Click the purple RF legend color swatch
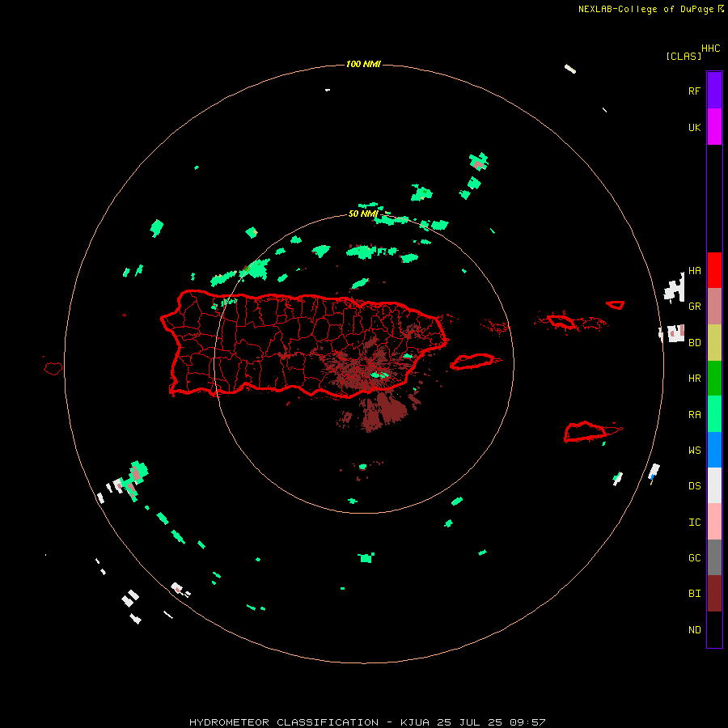The image size is (728, 728). (x=714, y=91)
